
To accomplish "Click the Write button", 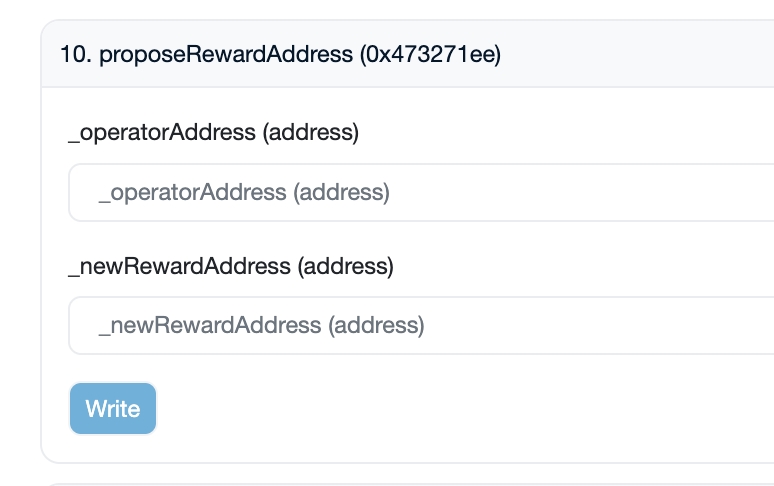I will [x=113, y=409].
